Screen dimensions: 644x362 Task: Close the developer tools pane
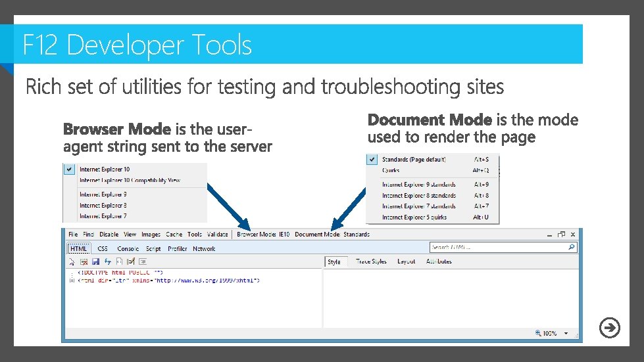[x=573, y=234]
